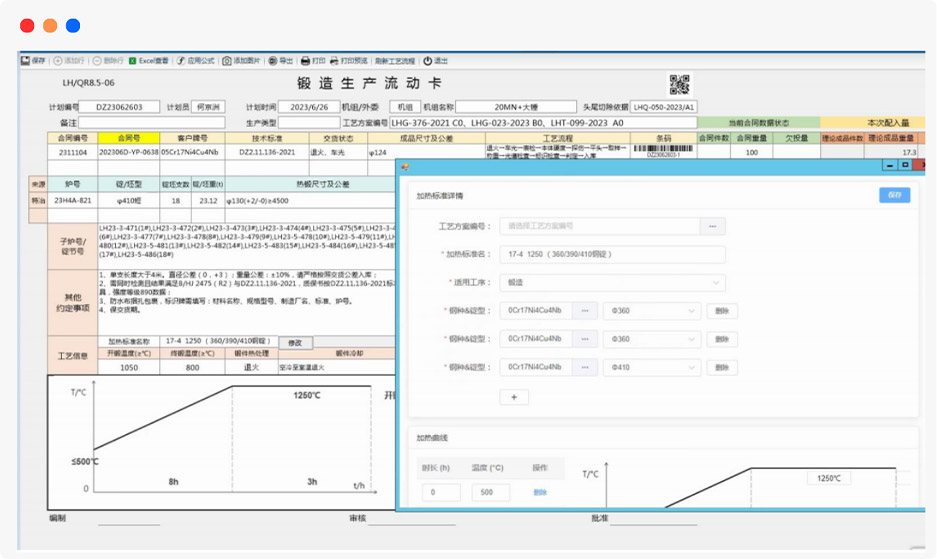Click the blue 保存 button in dialog
Viewport: 937px width, 559px height.
pyautogui.click(x=894, y=195)
